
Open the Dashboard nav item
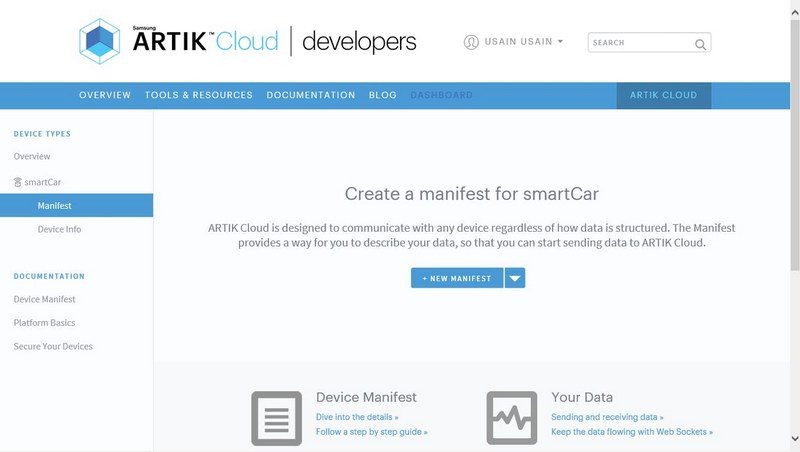(x=441, y=95)
